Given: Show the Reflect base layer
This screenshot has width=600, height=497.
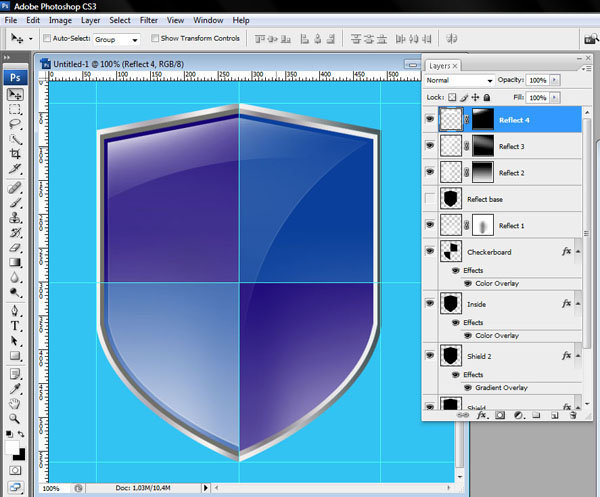Looking at the screenshot, I should pos(430,199).
